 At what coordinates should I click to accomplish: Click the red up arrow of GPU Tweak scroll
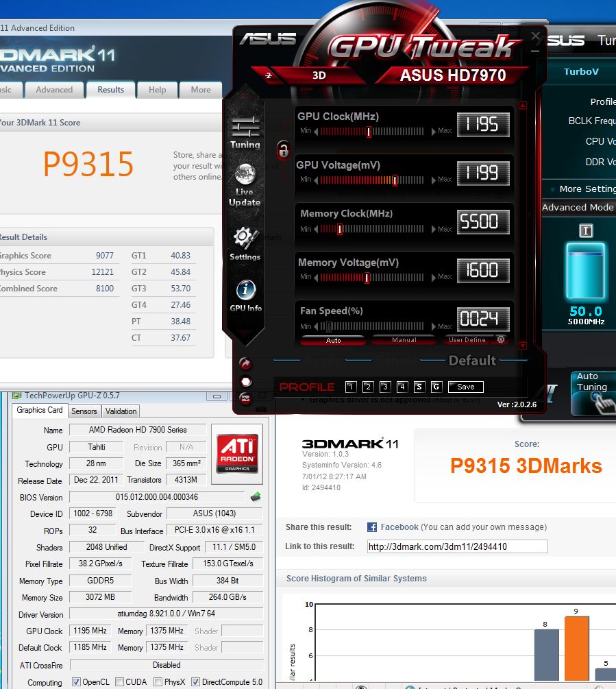[523, 106]
